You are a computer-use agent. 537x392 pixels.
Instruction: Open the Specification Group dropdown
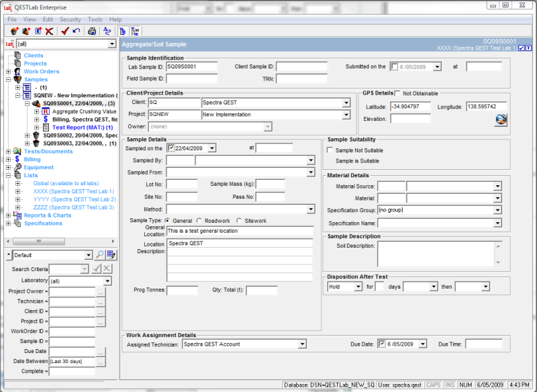coord(497,209)
